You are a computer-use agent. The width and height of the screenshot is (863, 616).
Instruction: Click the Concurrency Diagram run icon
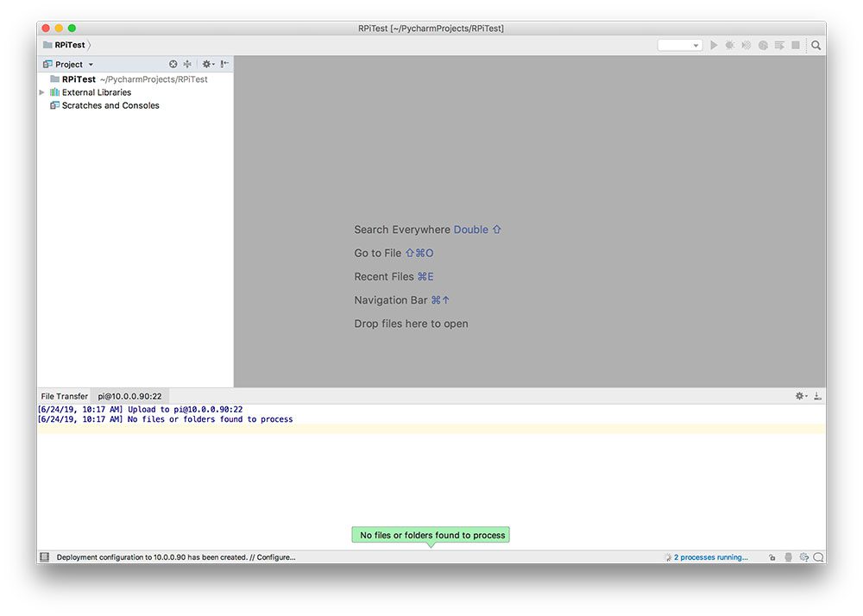coord(779,45)
